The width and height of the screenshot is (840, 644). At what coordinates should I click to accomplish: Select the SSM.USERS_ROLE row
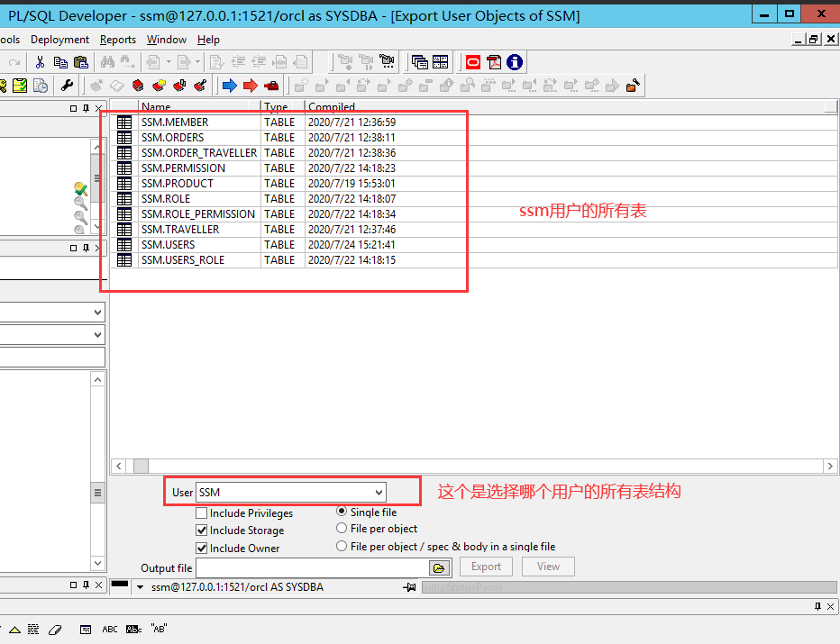coord(473,260)
